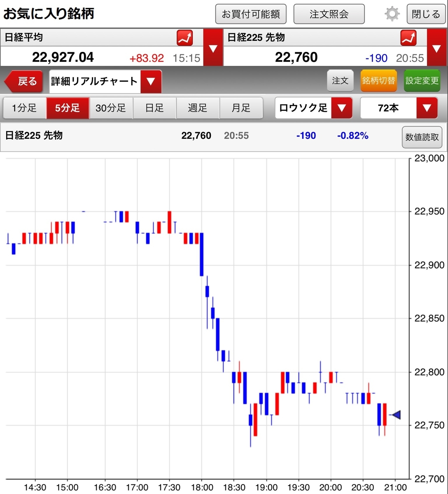Click the large blue candlestick at 18:00
The image size is (448, 494).
202,254
